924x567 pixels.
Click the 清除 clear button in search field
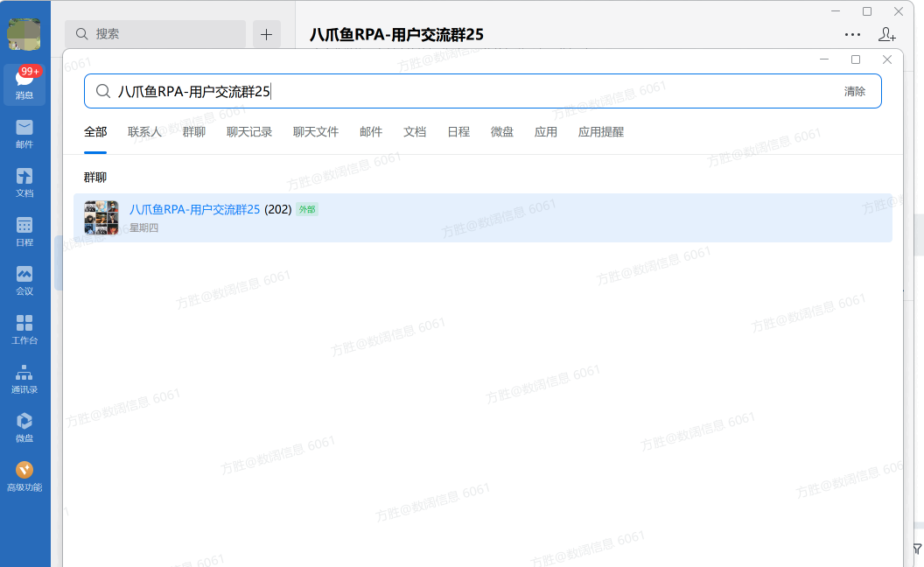point(855,91)
